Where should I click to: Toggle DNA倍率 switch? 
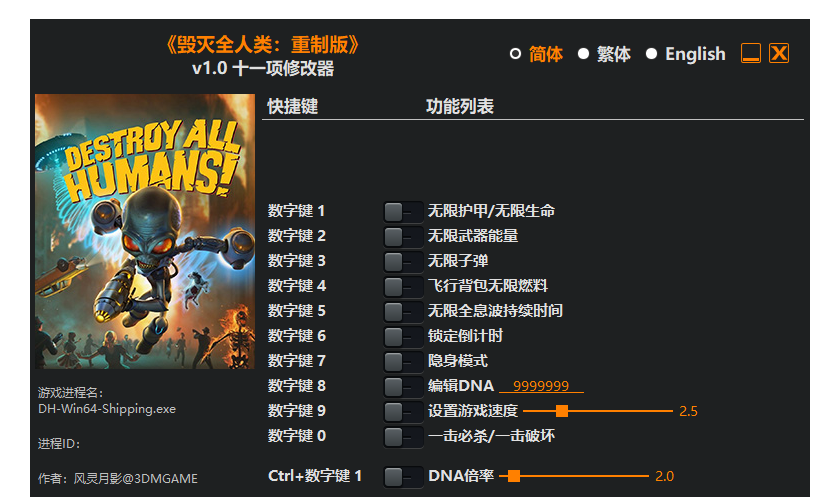click(403, 477)
